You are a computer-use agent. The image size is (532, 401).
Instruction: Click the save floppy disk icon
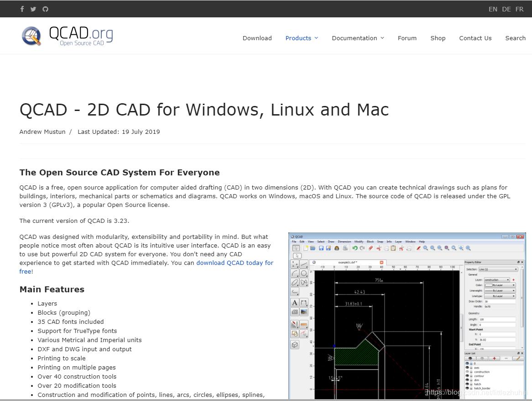click(321, 248)
